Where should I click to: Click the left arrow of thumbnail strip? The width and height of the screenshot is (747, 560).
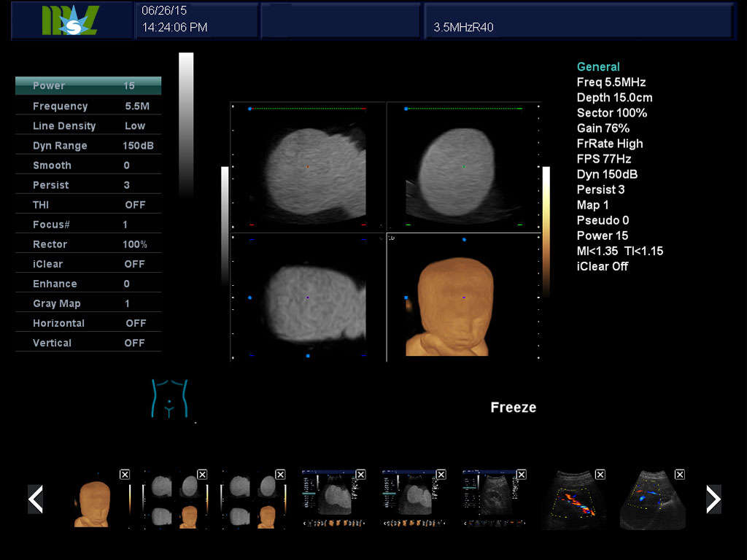(x=35, y=499)
